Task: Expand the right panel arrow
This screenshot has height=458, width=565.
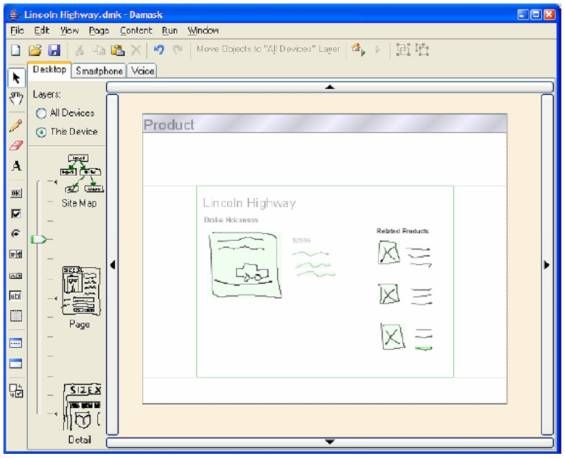Action: [547, 265]
